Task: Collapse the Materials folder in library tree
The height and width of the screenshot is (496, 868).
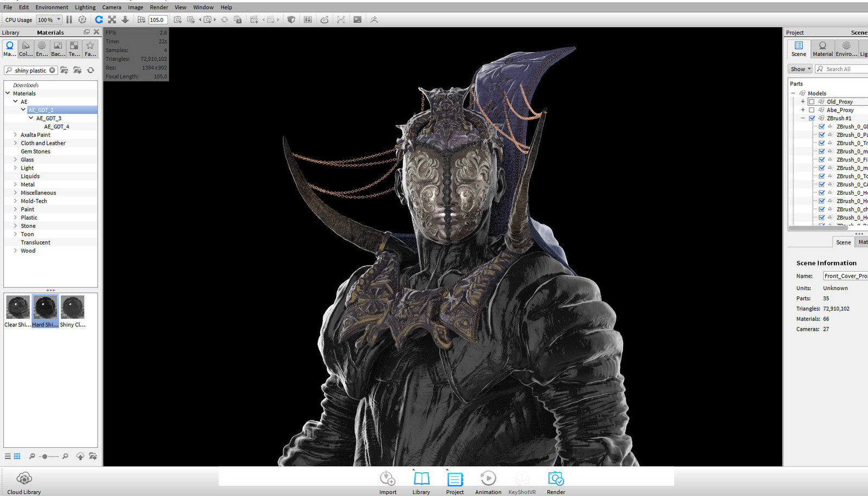Action: (x=8, y=93)
